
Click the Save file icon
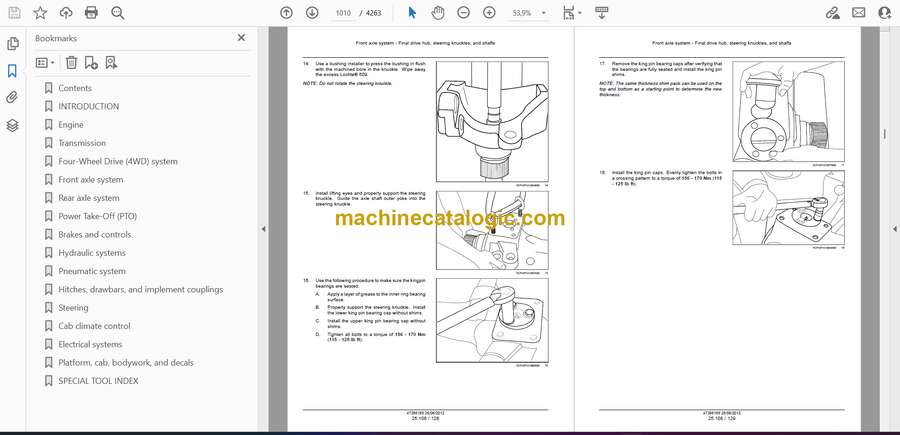click(x=14, y=13)
